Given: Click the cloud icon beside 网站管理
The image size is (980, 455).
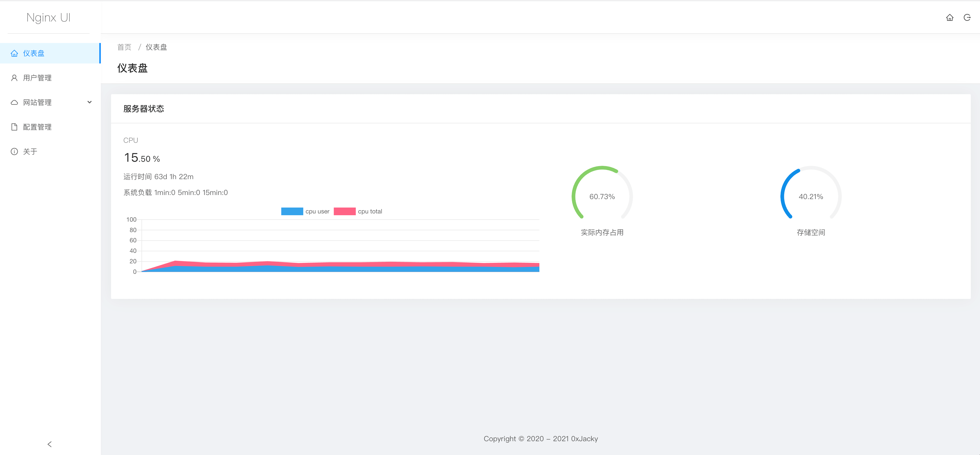Looking at the screenshot, I should pyautogui.click(x=14, y=102).
